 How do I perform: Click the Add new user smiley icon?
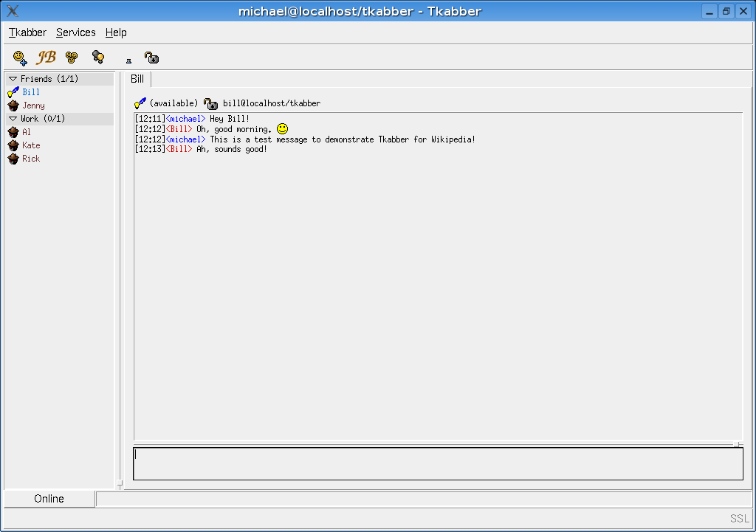coord(20,58)
